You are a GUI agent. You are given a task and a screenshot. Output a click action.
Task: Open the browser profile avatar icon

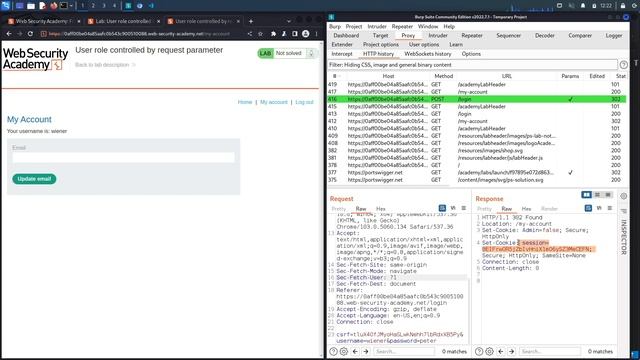(305, 34)
